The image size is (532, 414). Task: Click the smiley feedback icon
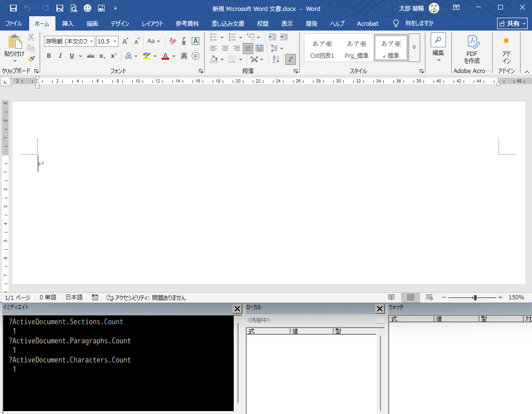(x=87, y=8)
